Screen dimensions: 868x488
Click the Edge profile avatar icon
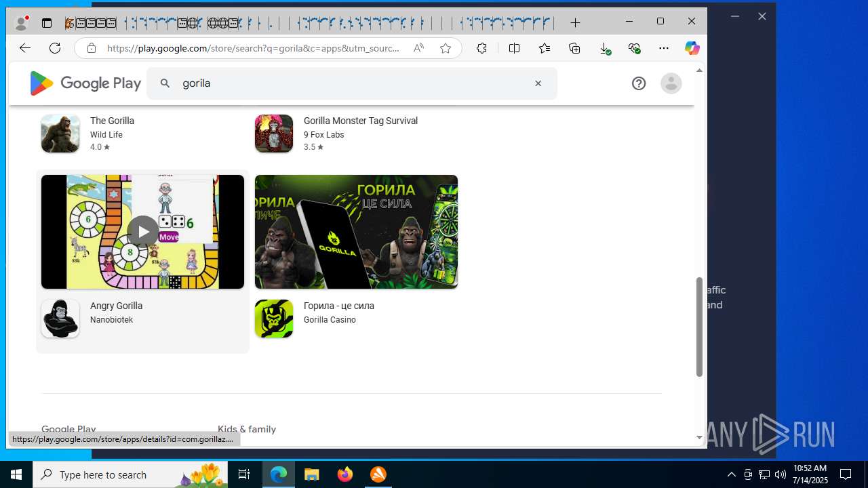click(22, 22)
